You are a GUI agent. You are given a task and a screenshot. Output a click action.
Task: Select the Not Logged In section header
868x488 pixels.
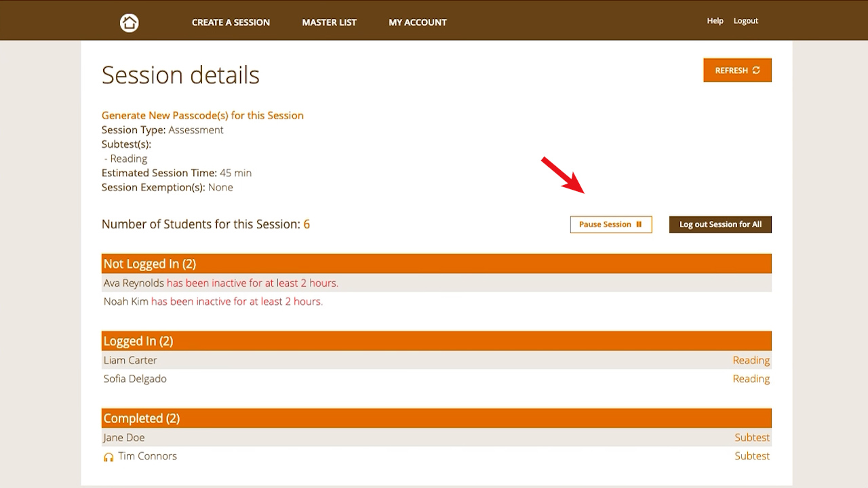pos(436,264)
